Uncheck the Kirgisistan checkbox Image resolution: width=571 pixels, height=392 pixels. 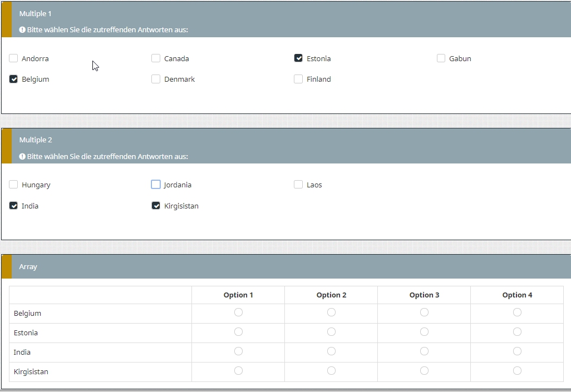click(156, 206)
